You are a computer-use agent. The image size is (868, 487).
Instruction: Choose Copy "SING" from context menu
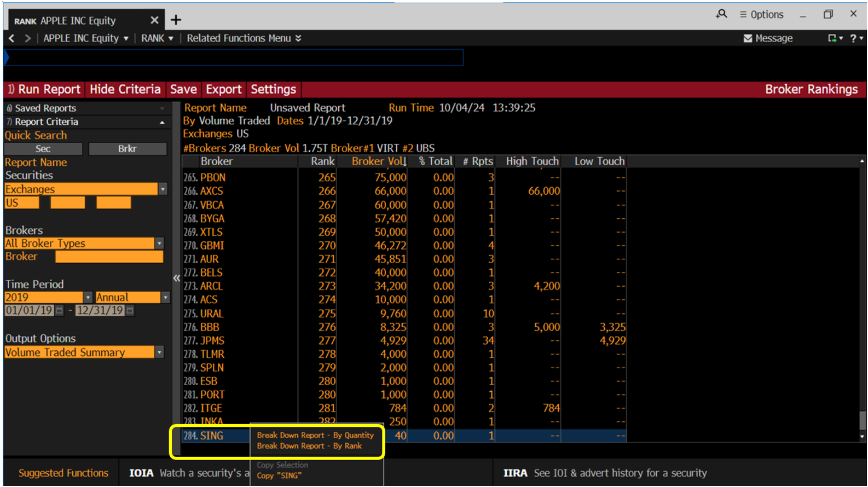279,476
